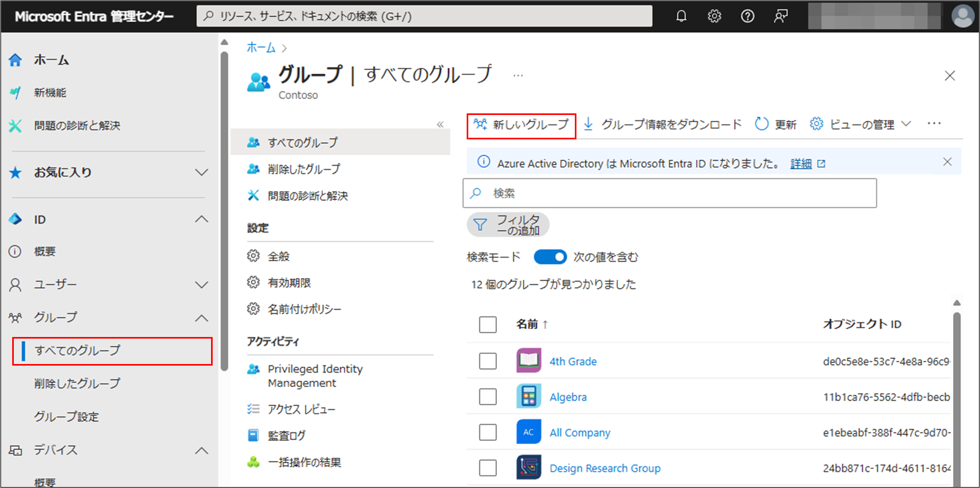Image resolution: width=980 pixels, height=488 pixels.
Task: Check the Design Research Group row checkbox
Action: click(488, 468)
